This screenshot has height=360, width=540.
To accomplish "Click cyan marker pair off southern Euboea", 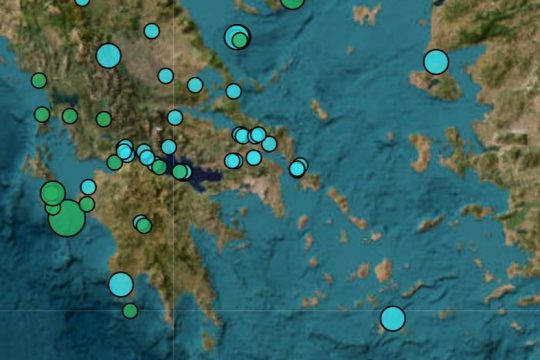I will [x=298, y=167].
